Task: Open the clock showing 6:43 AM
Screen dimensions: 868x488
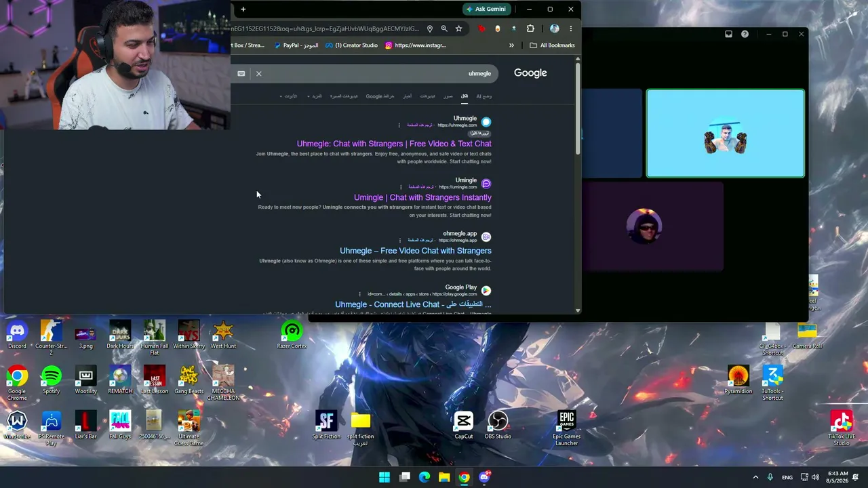Action: pyautogui.click(x=838, y=477)
